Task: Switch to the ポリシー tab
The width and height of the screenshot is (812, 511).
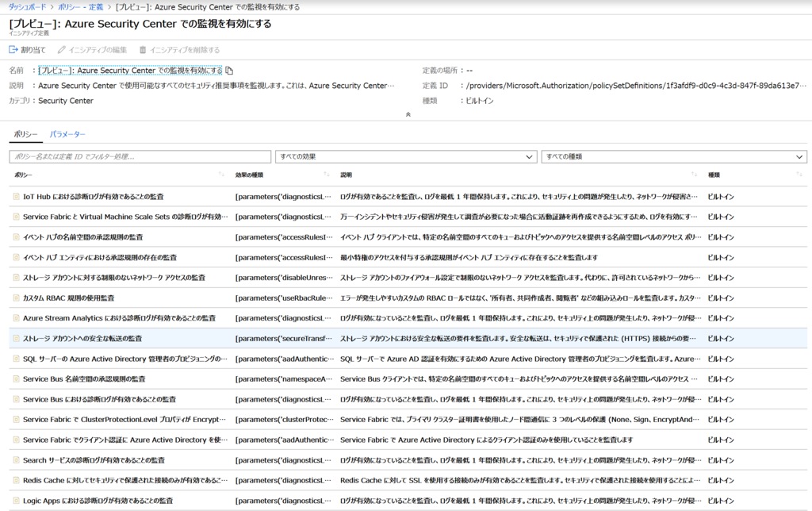Action: click(x=25, y=134)
